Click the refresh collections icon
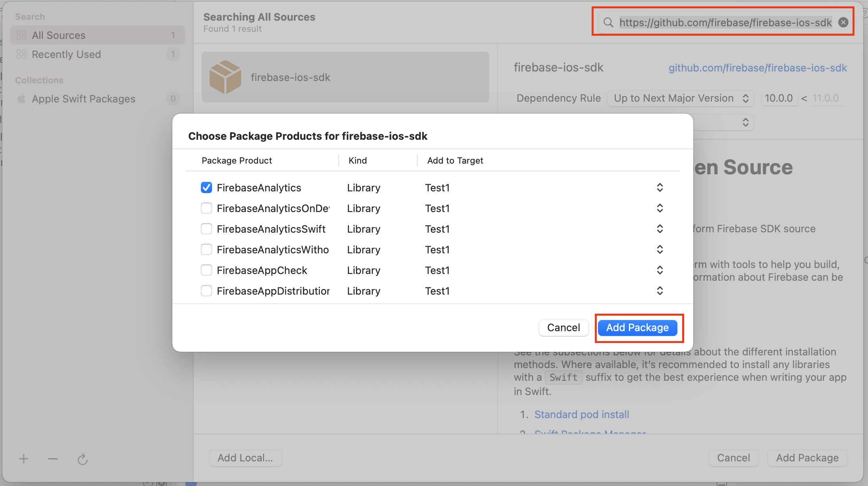 (82, 459)
